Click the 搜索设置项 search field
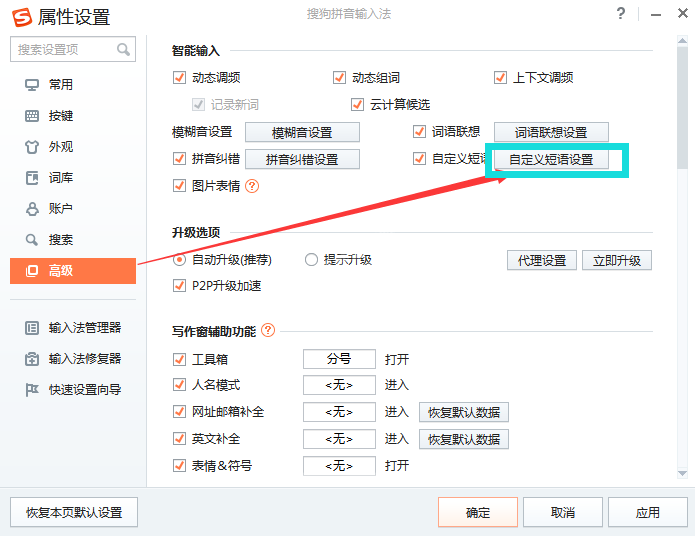The image size is (695, 536). tap(73, 49)
